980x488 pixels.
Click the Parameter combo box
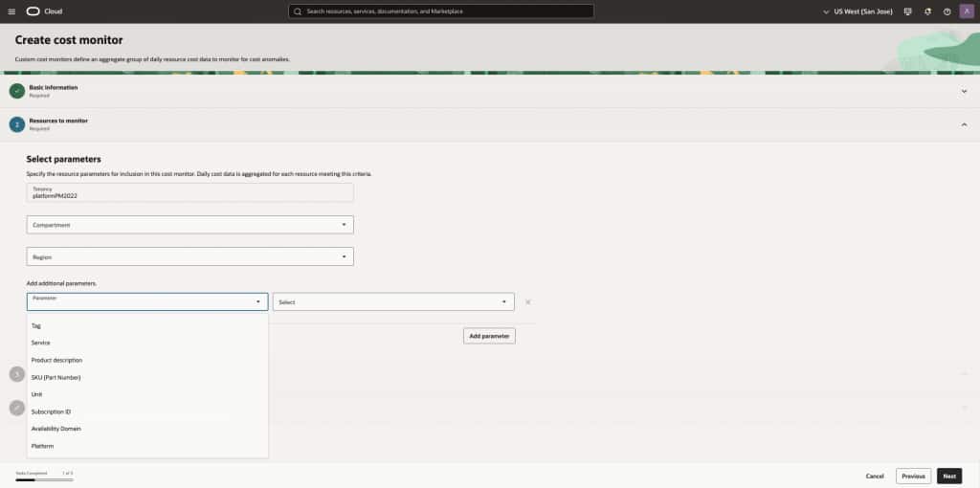147,301
